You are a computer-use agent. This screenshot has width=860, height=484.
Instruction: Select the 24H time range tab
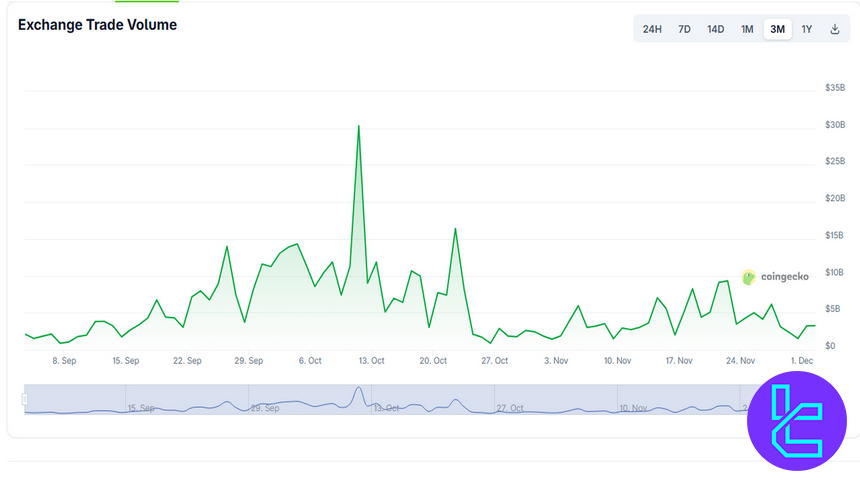[x=652, y=29]
